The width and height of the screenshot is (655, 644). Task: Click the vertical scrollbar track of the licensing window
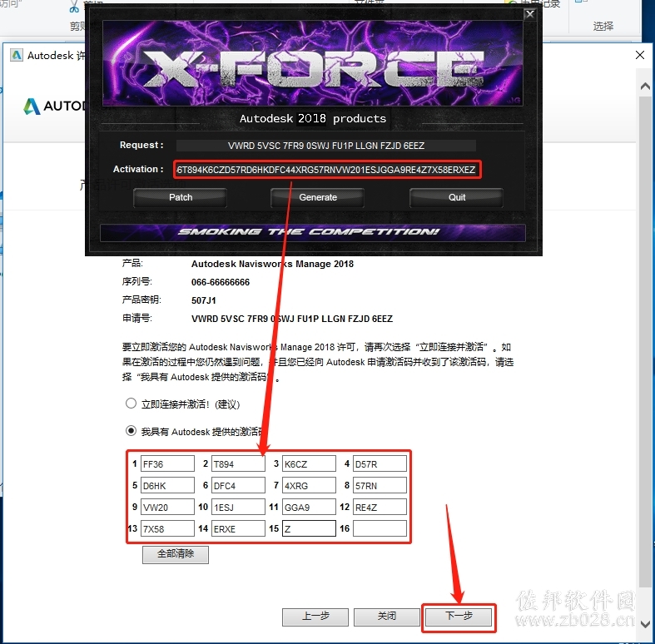[x=645, y=355]
